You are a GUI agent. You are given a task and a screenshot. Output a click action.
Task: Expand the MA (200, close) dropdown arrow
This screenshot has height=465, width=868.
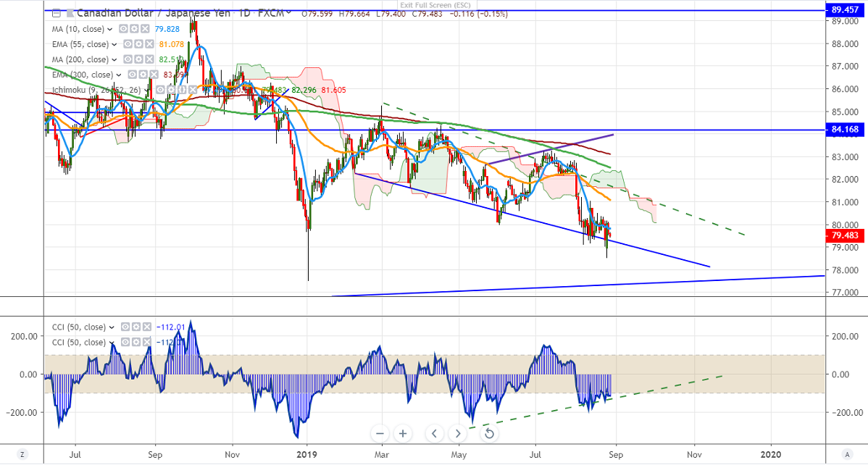point(114,60)
